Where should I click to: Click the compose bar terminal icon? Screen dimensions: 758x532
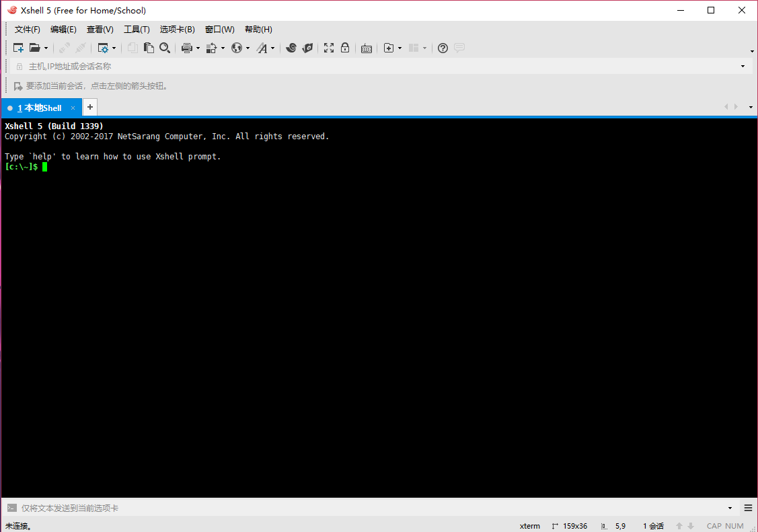[x=11, y=508]
